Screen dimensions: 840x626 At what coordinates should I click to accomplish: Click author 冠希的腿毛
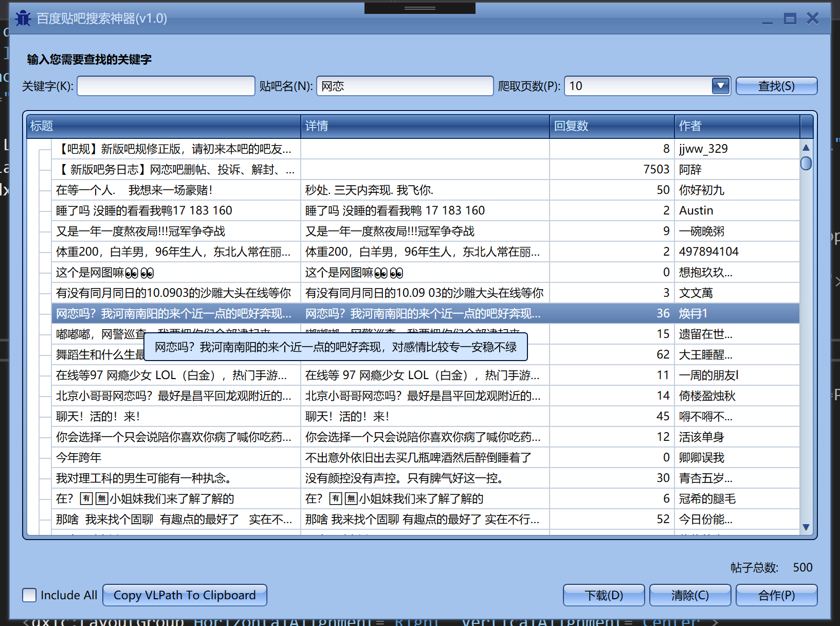click(x=707, y=499)
